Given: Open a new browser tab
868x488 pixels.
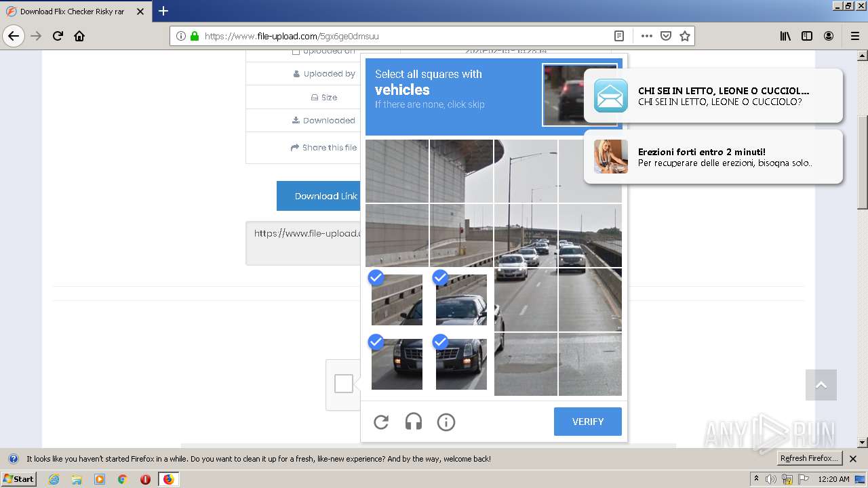Looking at the screenshot, I should tap(163, 11).
